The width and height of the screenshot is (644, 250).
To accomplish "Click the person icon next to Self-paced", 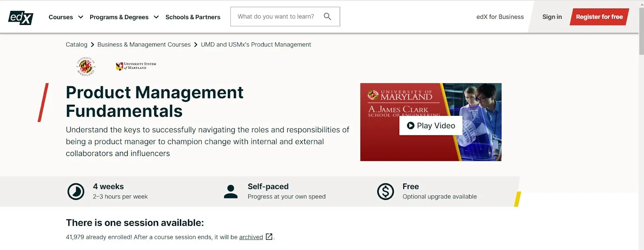I will (230, 190).
